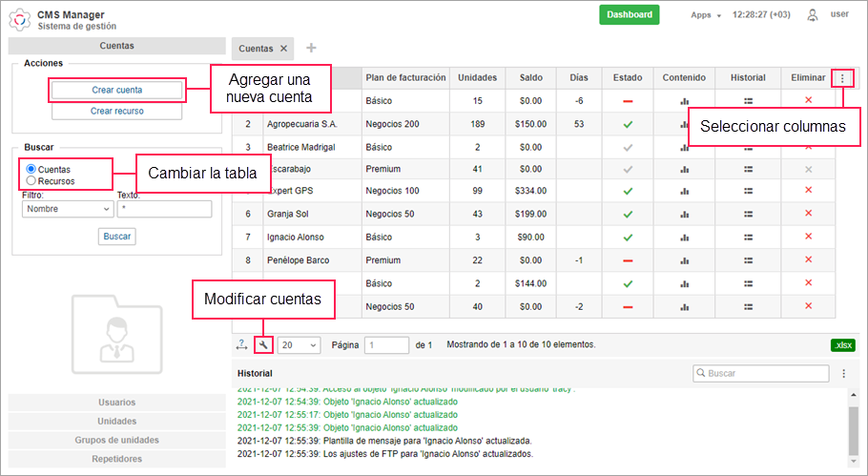This screenshot has width=868, height=476.
Task: Delete the Expert GPS account
Action: pos(808,190)
